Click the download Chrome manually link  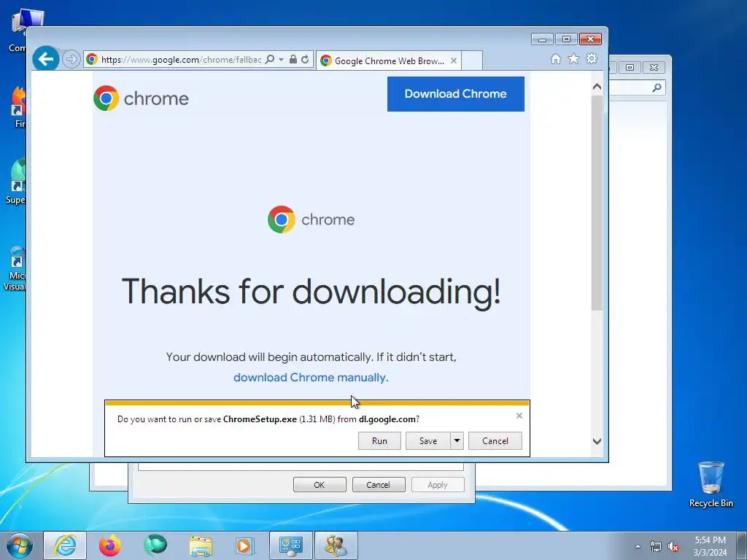pos(311,377)
